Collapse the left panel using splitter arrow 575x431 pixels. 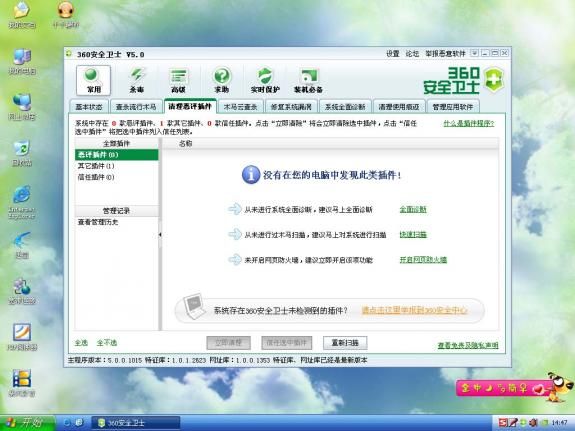pyautogui.click(x=160, y=234)
